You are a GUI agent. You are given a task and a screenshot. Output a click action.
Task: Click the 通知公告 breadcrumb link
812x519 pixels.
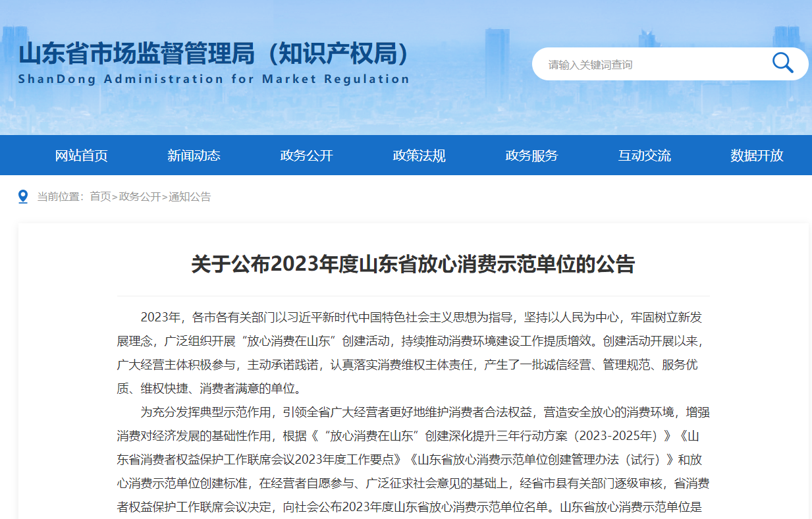190,196
